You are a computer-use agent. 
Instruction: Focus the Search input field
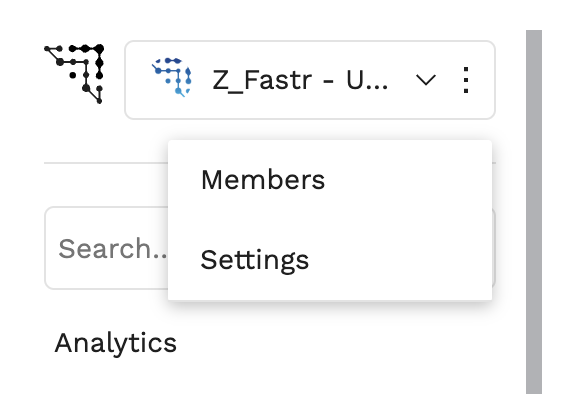coord(106,248)
